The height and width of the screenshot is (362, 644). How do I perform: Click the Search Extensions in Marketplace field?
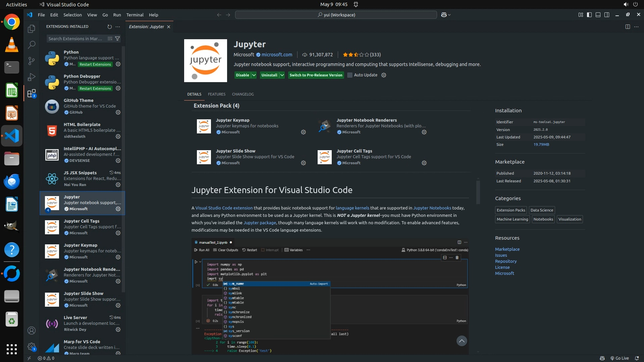(x=75, y=39)
